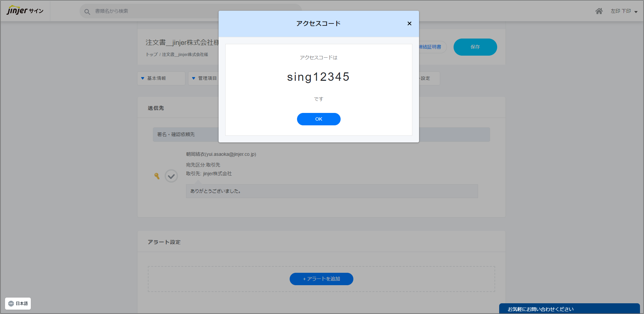Click the 保存 button

[x=475, y=47]
